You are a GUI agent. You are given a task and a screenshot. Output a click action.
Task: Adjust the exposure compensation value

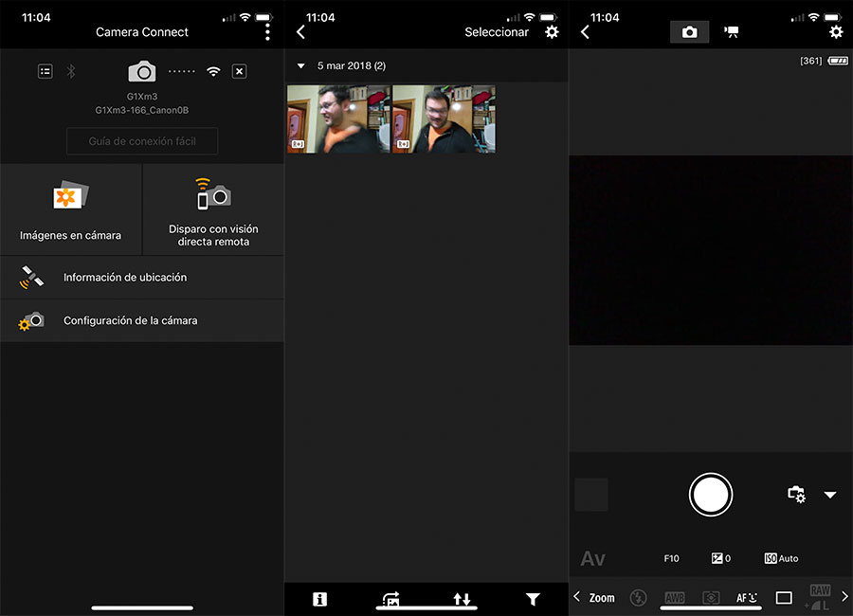(720, 559)
